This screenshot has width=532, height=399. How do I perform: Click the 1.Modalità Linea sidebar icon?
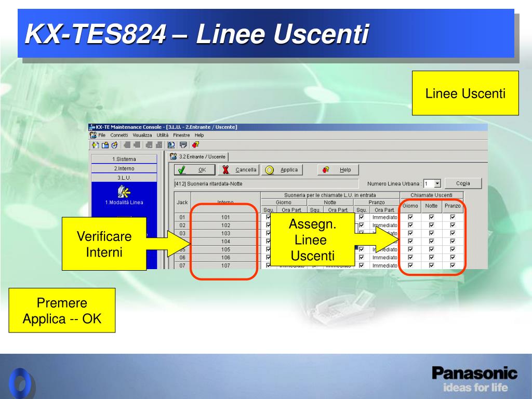pyautogui.click(x=124, y=192)
